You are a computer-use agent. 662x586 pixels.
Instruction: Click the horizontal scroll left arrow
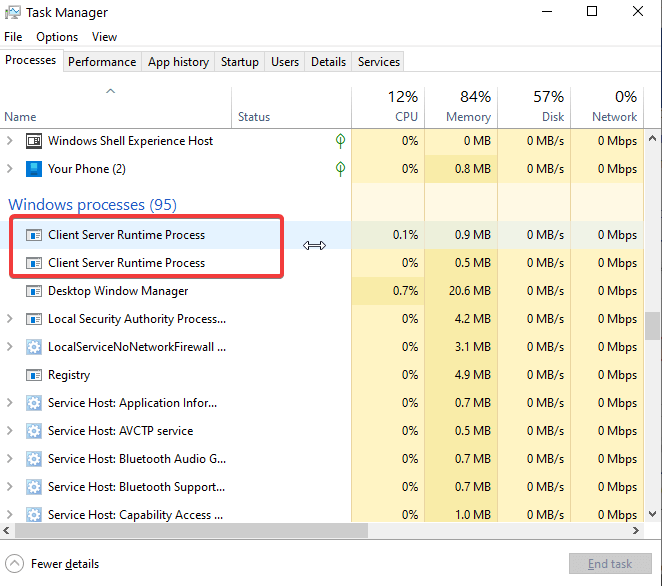click(6, 530)
